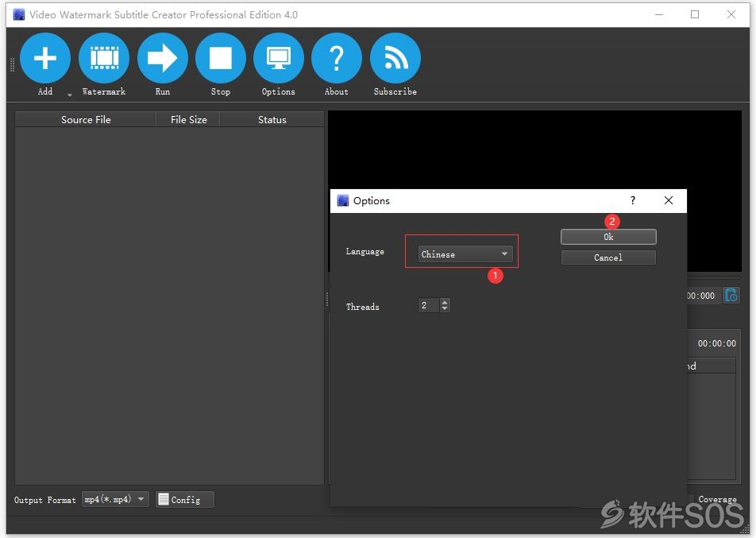Screen dimensions: 756x538
Task: Sort by Source File column header
Action: [85, 120]
